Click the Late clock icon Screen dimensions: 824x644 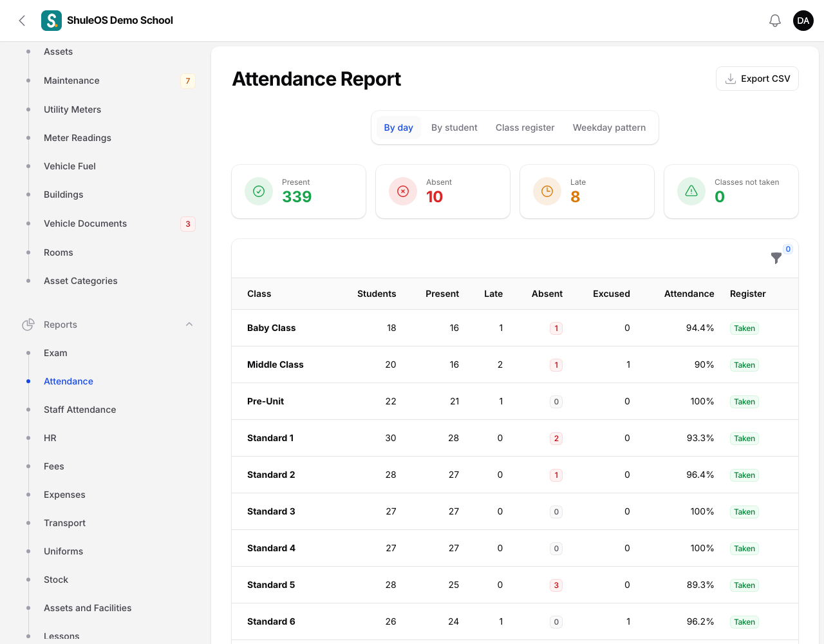coord(547,191)
